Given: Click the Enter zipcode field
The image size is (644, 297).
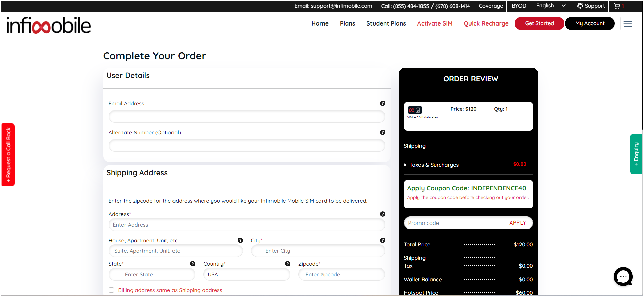Looking at the screenshot, I should (x=341, y=274).
